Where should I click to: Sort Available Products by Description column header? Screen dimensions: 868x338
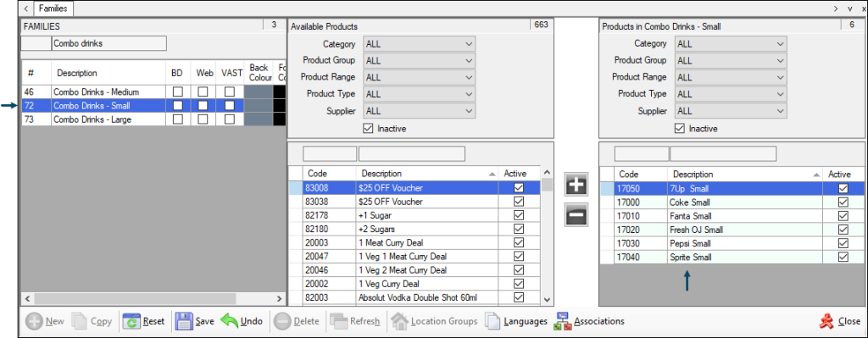point(427,174)
